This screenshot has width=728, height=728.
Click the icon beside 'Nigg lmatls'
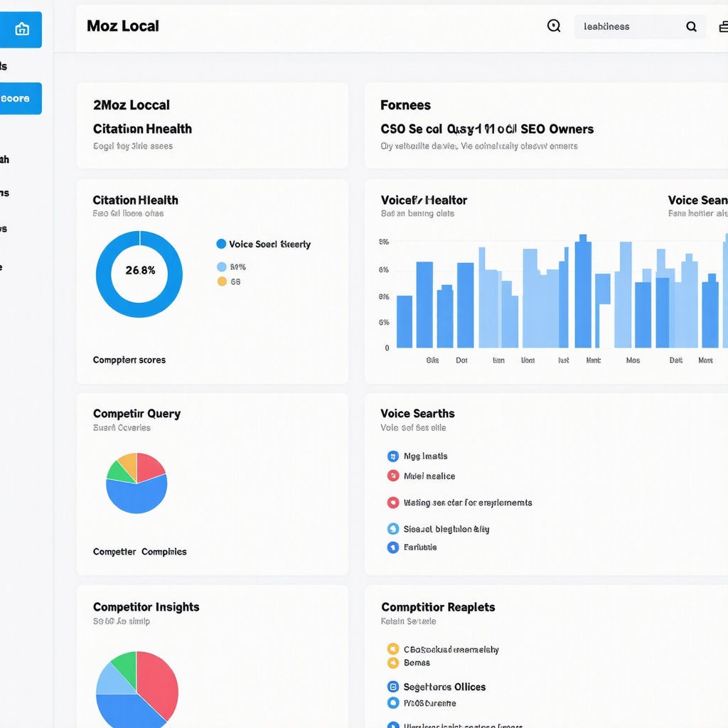(392, 456)
